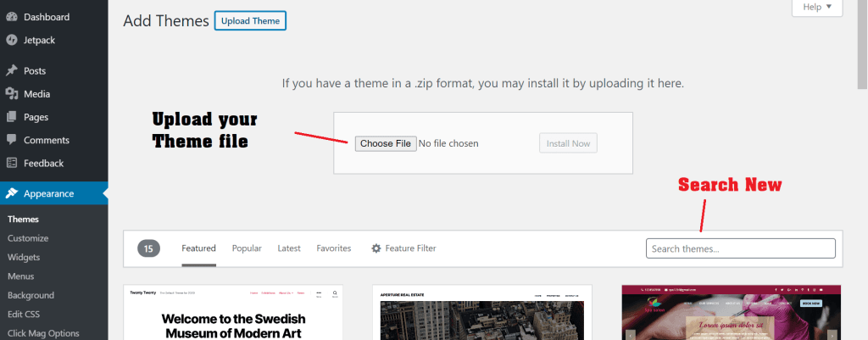Screen dimensions: 868x340
Task: Switch to the Popular themes tab
Action: coord(247,248)
